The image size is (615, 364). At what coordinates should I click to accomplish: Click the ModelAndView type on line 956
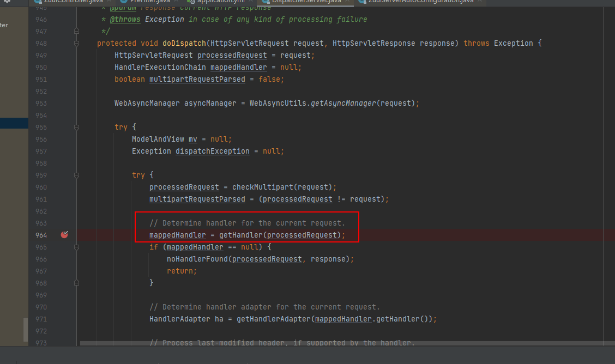158,139
